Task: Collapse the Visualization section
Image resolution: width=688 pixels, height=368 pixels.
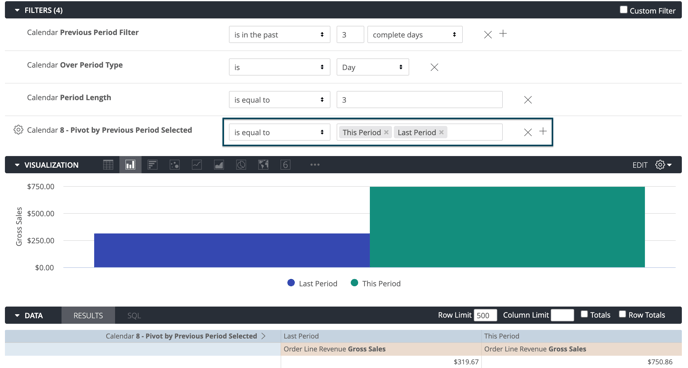Action: point(17,165)
